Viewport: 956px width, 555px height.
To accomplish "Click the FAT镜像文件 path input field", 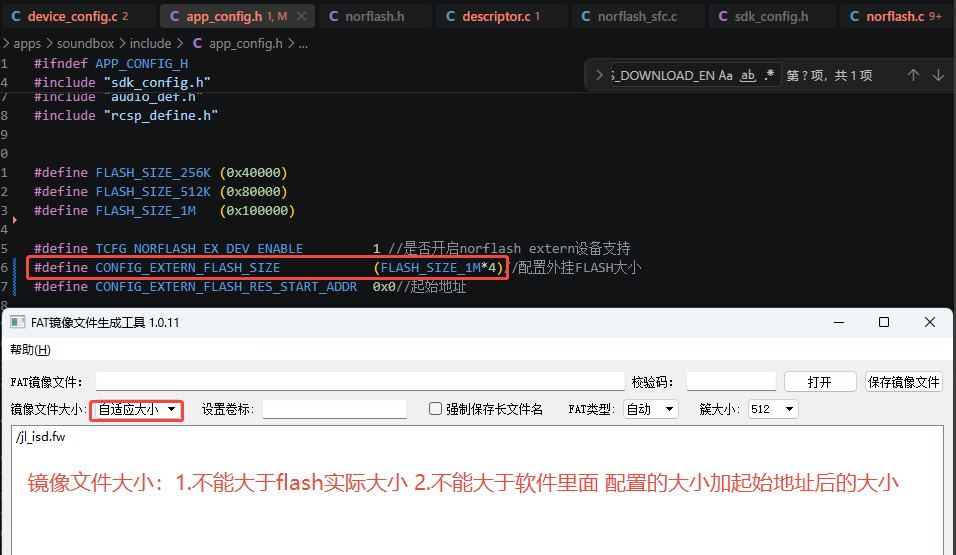I will pyautogui.click(x=360, y=381).
